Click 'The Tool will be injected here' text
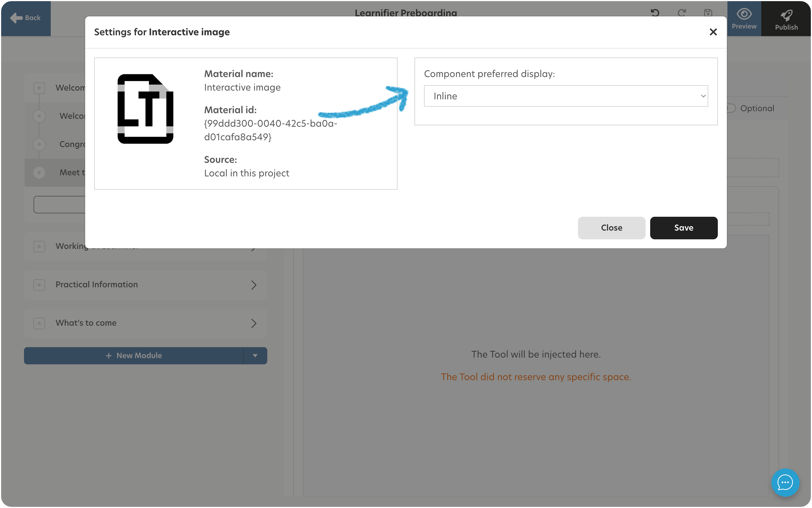 click(x=536, y=354)
